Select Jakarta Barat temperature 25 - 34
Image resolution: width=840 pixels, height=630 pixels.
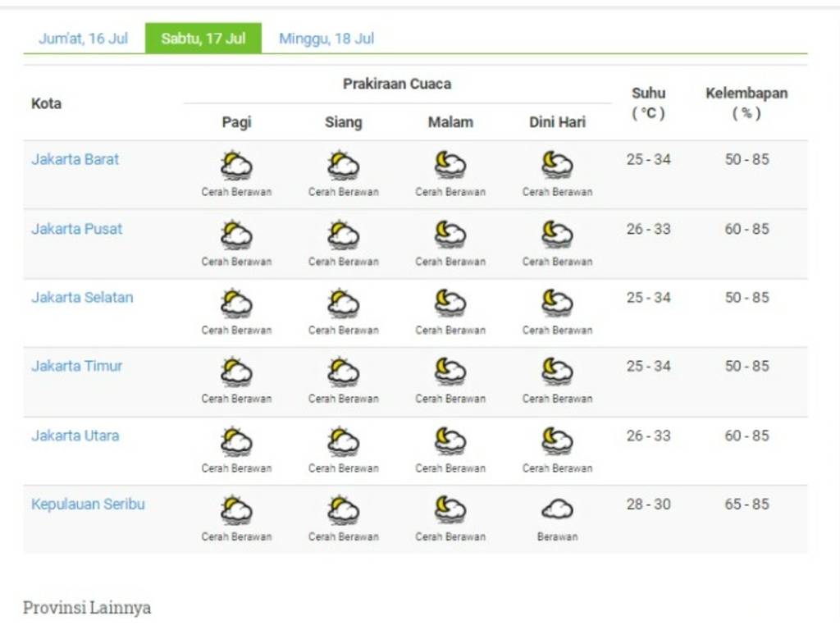[648, 159]
